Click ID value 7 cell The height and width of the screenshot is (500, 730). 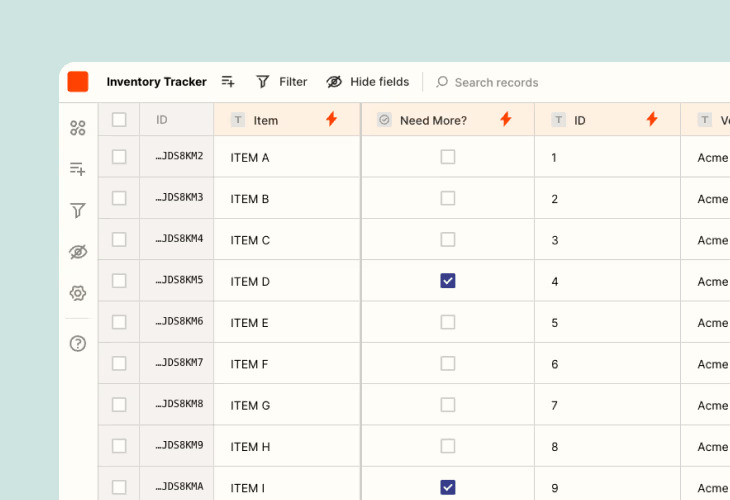click(608, 405)
